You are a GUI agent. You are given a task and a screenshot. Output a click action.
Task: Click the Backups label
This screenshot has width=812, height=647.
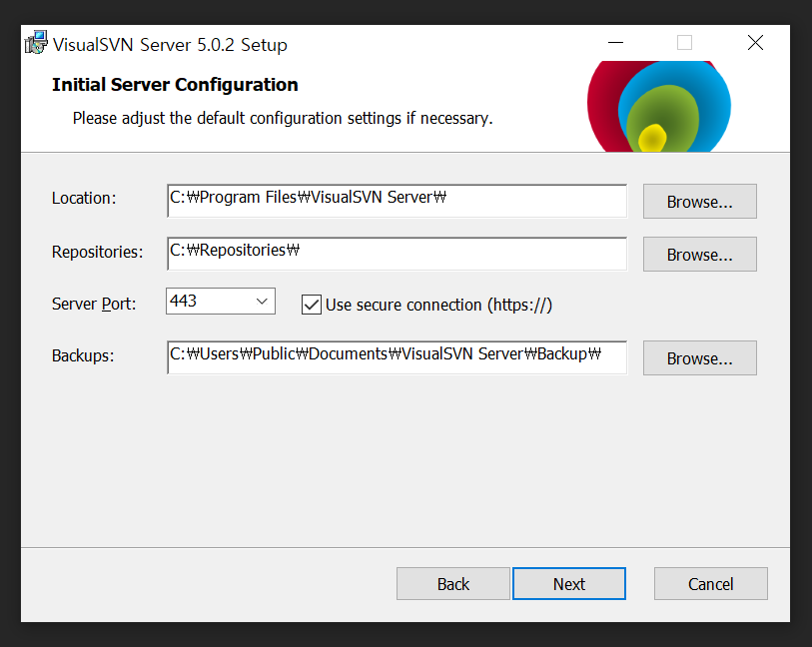[x=83, y=356]
